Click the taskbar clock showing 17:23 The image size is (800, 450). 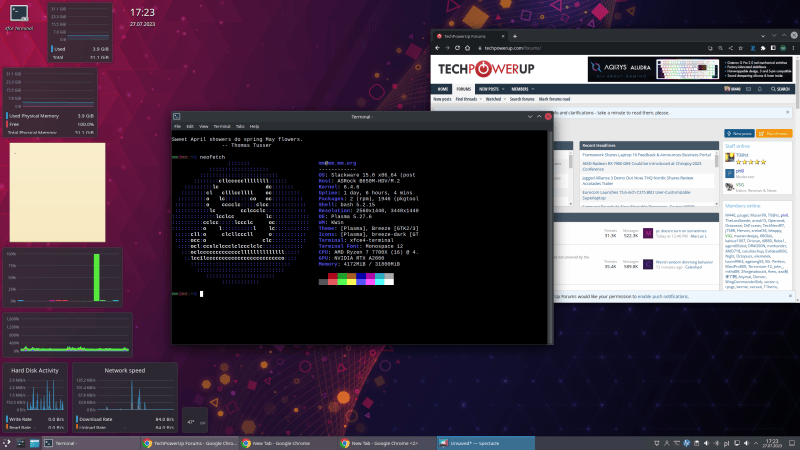tap(772, 443)
